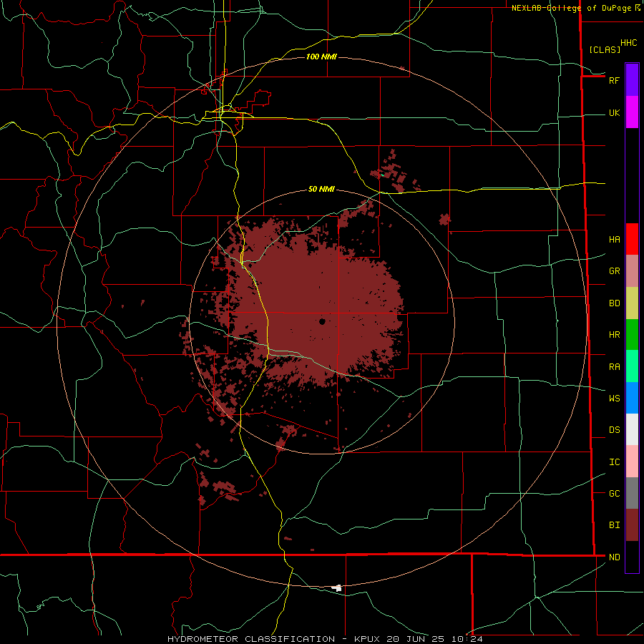Screen dimensions: 644x644
Task: Click the IC light pink legend block
Action: (x=632, y=462)
